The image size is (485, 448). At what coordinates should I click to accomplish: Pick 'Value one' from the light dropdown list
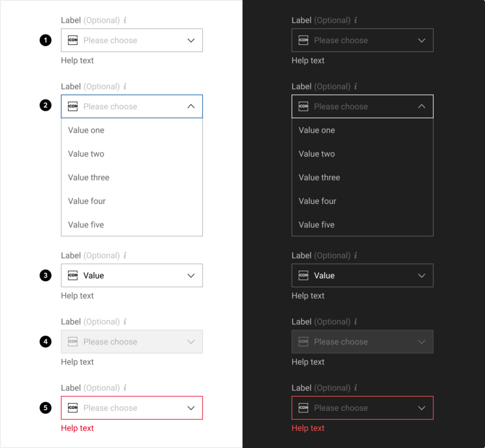coord(86,130)
